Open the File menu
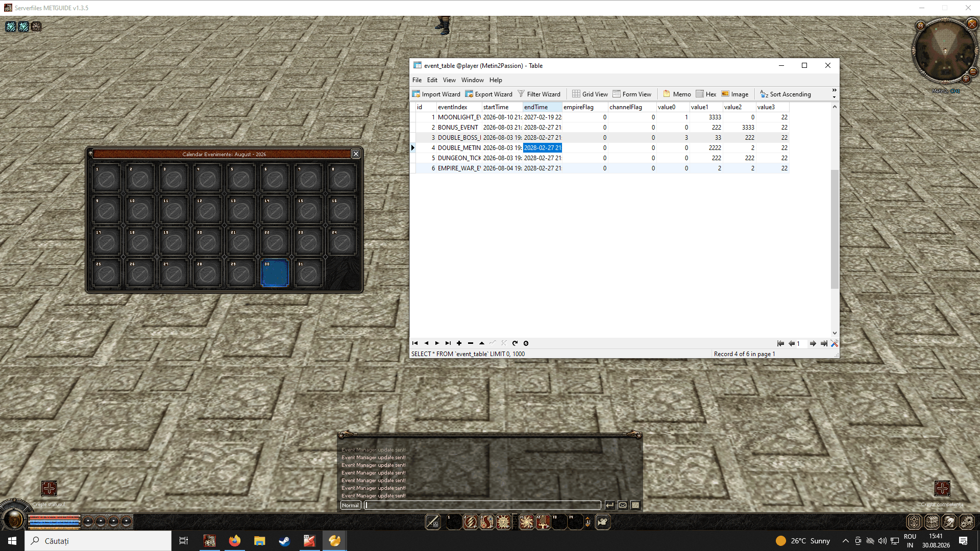The width and height of the screenshot is (980, 551). click(417, 80)
